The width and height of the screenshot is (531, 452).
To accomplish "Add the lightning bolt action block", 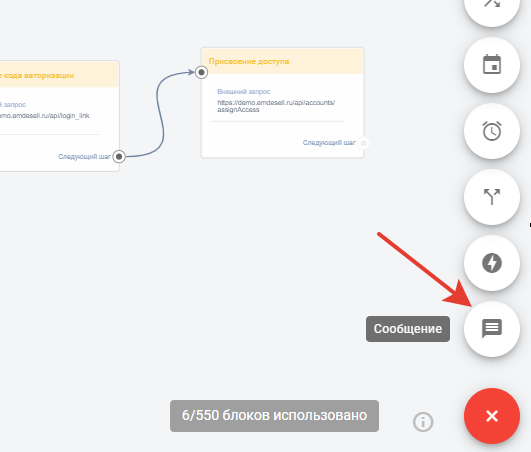I will (x=492, y=263).
